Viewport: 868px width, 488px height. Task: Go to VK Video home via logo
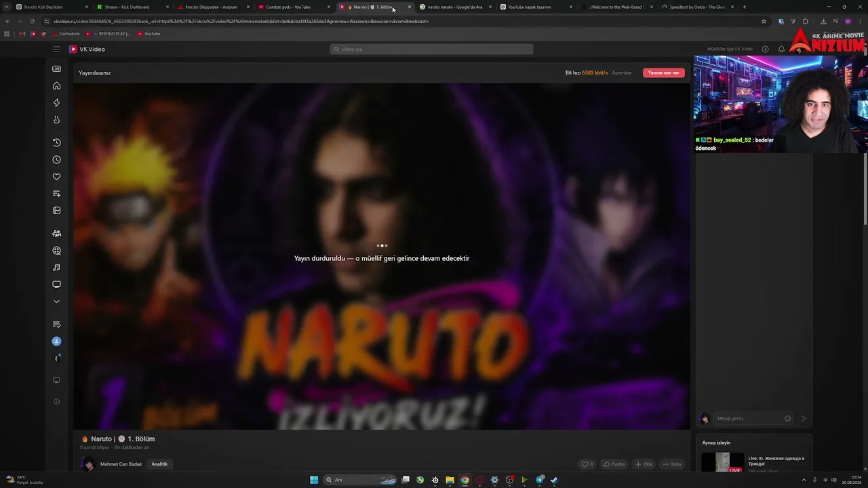87,49
